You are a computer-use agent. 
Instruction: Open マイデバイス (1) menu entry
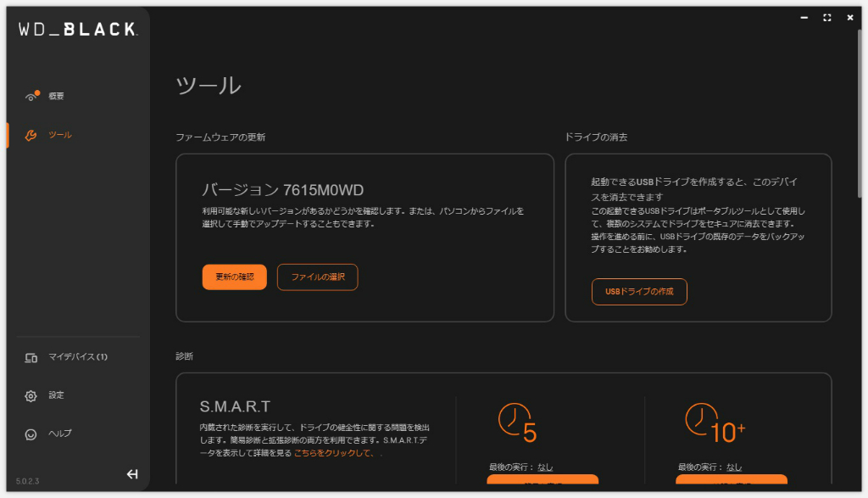(x=78, y=357)
